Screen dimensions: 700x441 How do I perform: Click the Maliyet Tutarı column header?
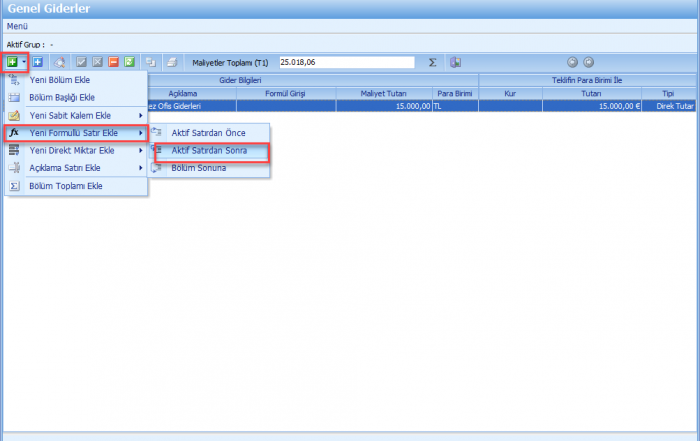click(x=394, y=94)
